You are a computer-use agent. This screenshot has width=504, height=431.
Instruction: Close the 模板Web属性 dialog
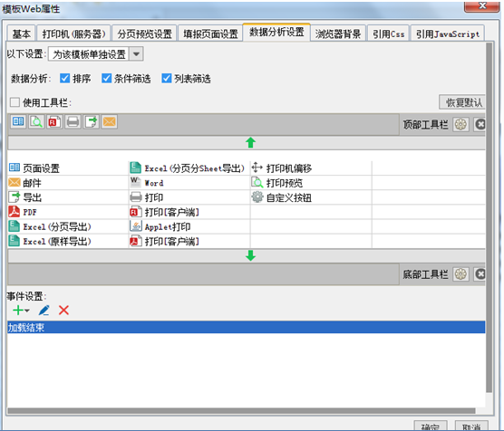click(481, 6)
